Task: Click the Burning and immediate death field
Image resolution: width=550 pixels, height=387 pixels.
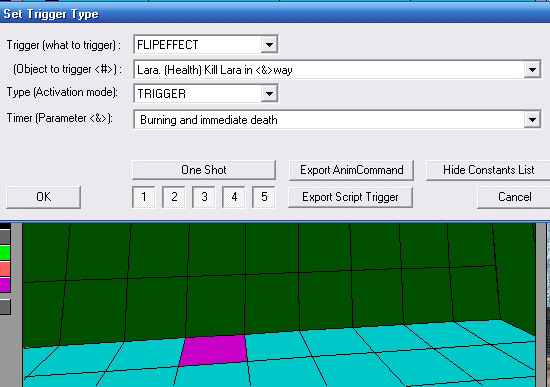Action: 337,120
